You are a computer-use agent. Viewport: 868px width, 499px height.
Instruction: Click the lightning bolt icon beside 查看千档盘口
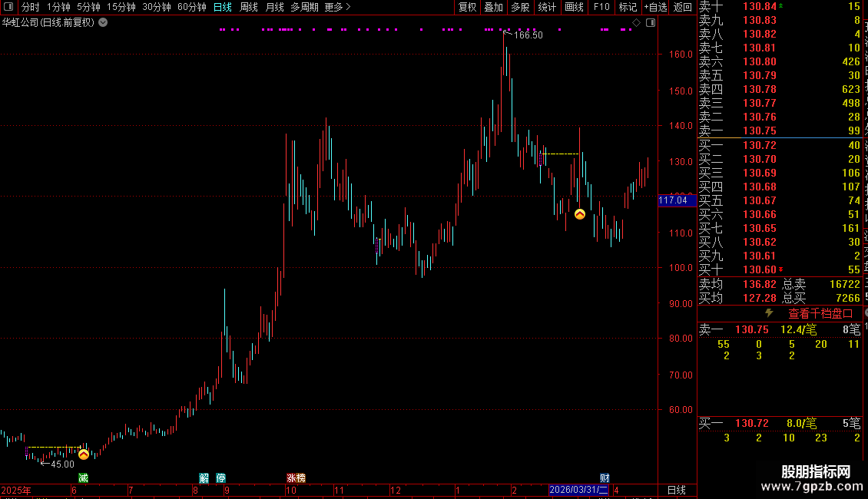click(769, 313)
